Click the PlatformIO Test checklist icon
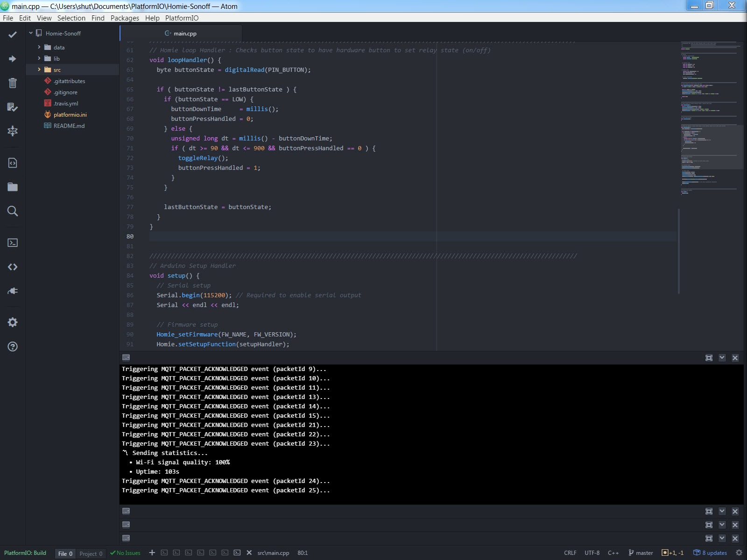 13,107
